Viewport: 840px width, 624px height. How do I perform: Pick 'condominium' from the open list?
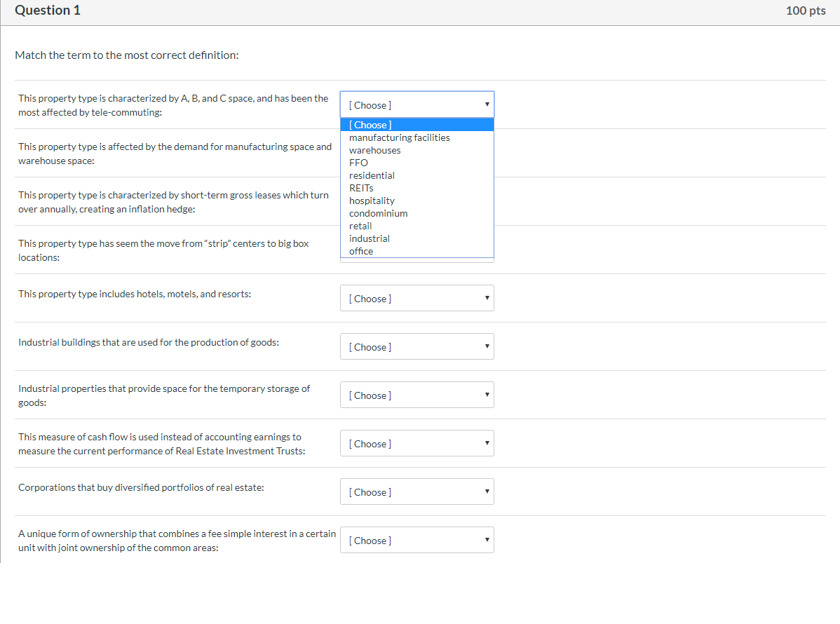[416, 213]
